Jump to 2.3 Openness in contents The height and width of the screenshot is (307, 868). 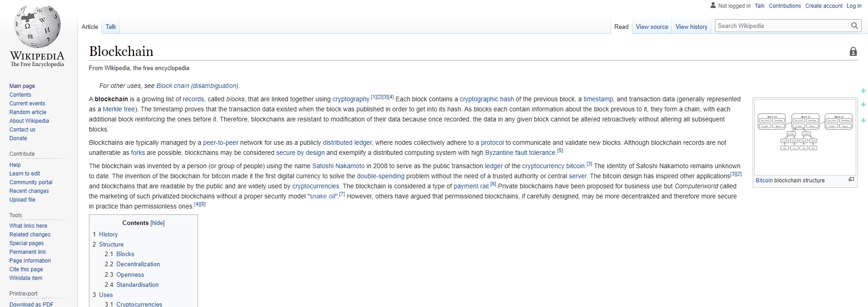(130, 274)
